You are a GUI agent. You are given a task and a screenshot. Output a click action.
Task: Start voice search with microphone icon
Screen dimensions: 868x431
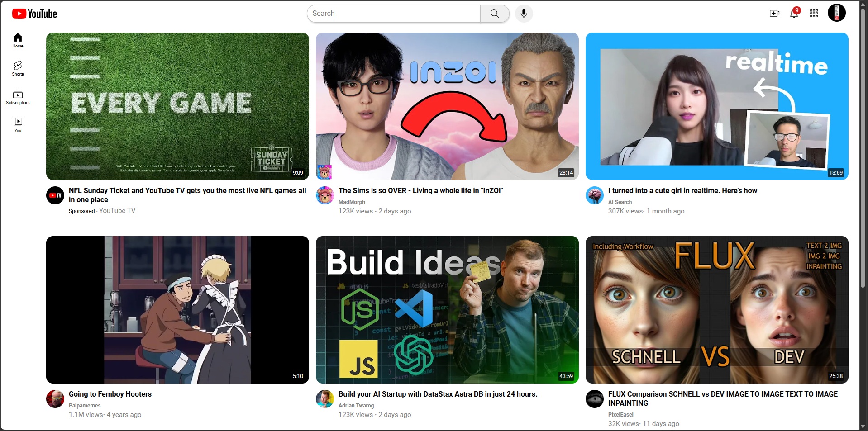coord(524,14)
